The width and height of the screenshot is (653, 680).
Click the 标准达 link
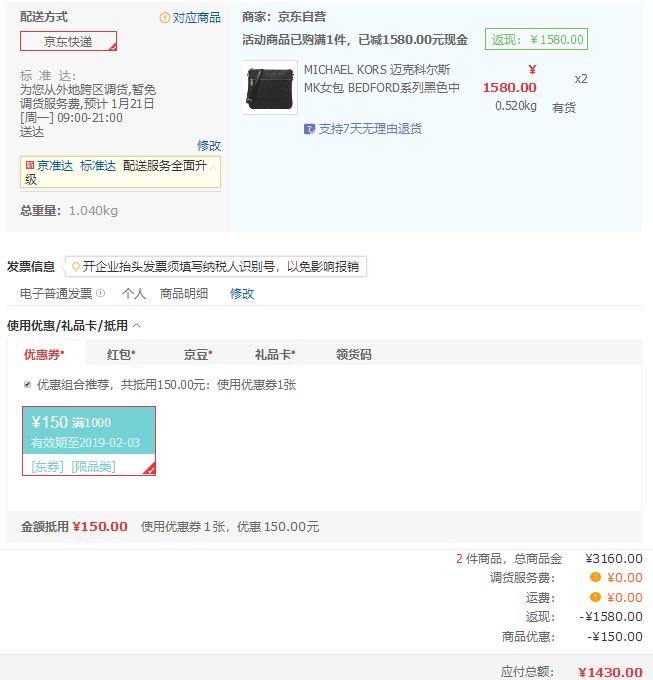[98, 166]
